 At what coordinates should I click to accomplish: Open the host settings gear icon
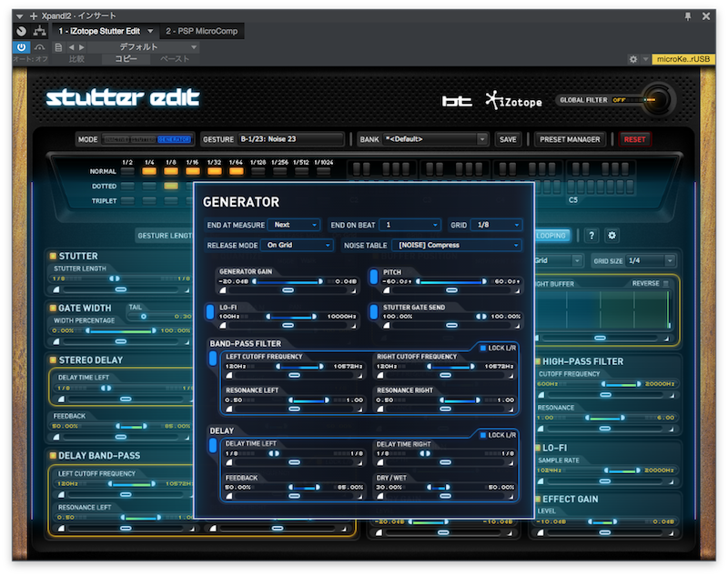(632, 59)
